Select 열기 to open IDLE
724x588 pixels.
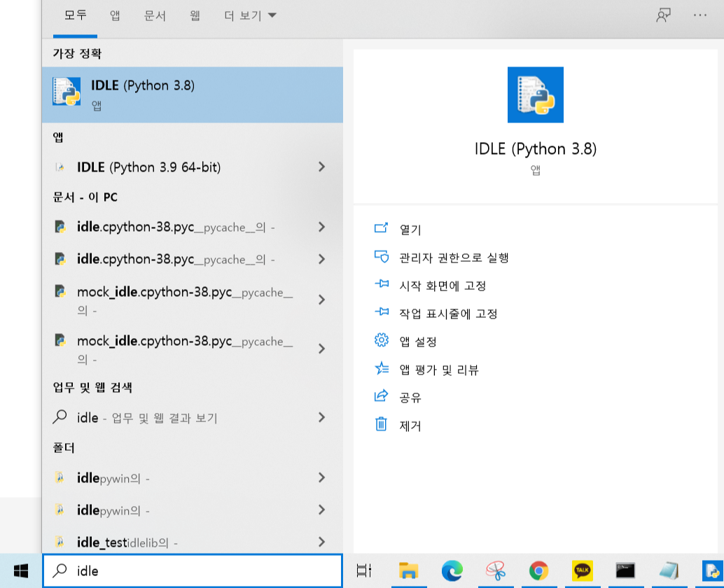pos(410,230)
